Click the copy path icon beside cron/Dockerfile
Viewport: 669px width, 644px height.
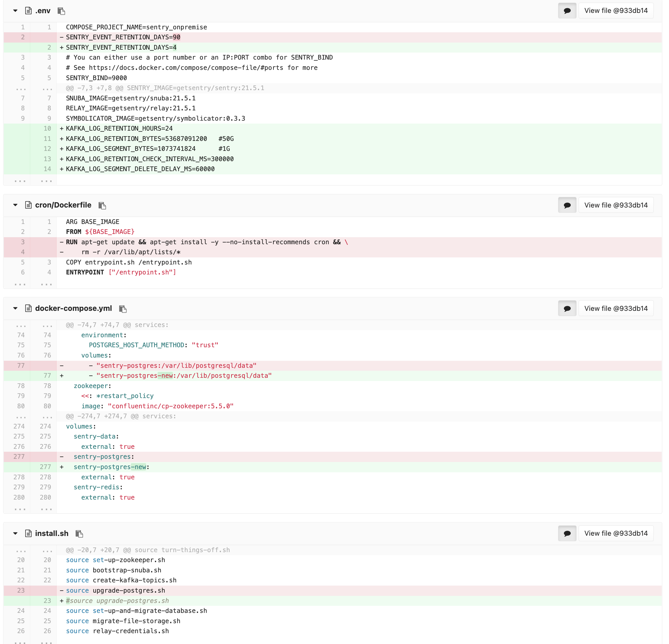pos(102,205)
